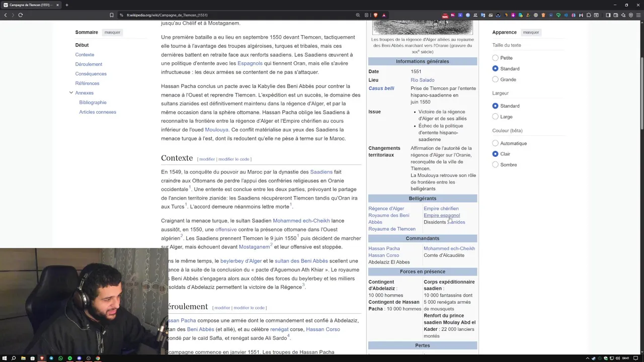Reload the page with the refresh icon
The width and height of the screenshot is (644, 362).
tap(21, 15)
